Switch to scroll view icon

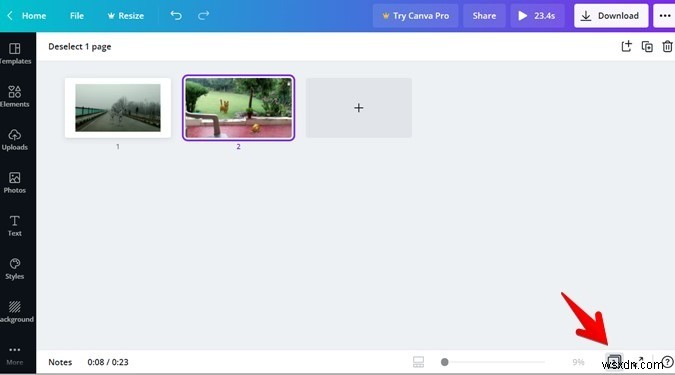point(418,362)
